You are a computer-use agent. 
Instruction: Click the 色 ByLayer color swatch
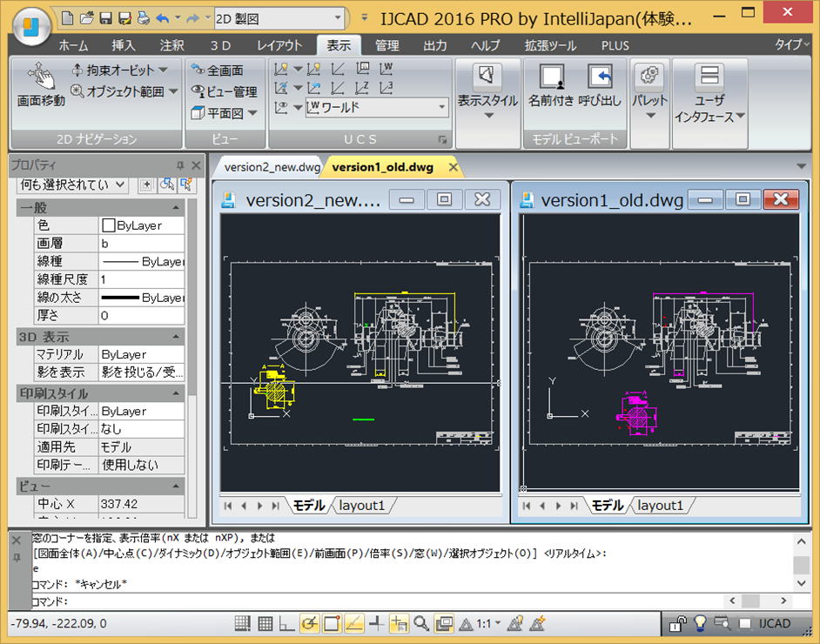point(109,225)
